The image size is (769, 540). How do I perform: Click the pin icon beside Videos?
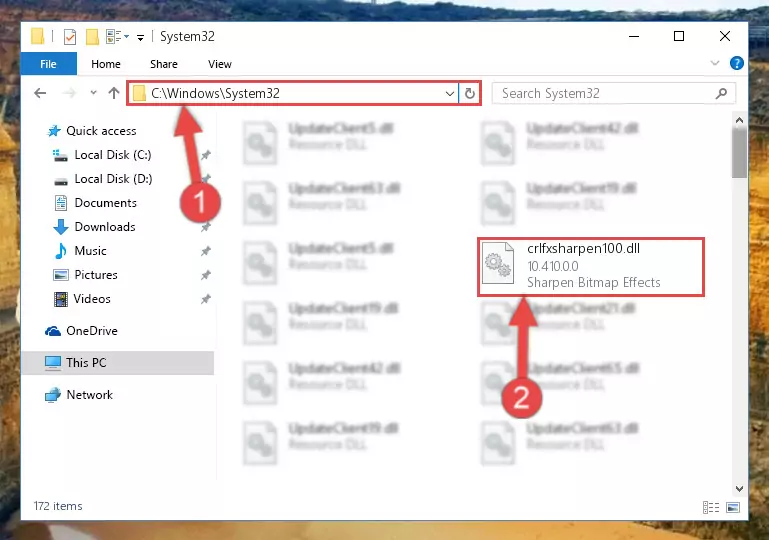pos(205,299)
